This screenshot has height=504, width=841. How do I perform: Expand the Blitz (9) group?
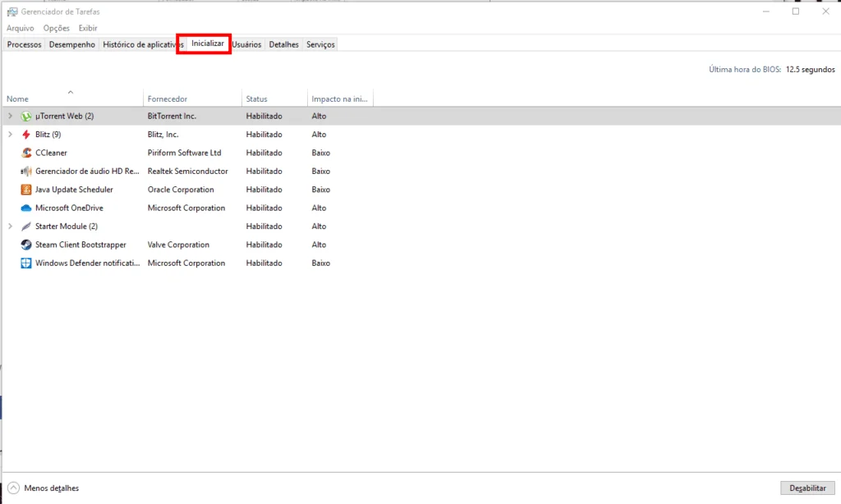click(10, 134)
